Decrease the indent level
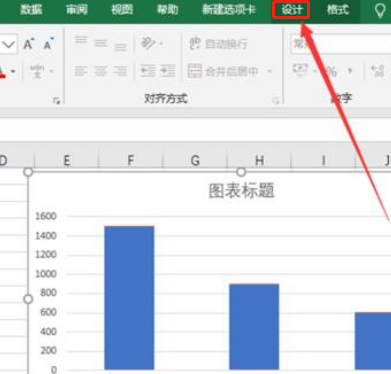The image size is (391, 374). 148,71
